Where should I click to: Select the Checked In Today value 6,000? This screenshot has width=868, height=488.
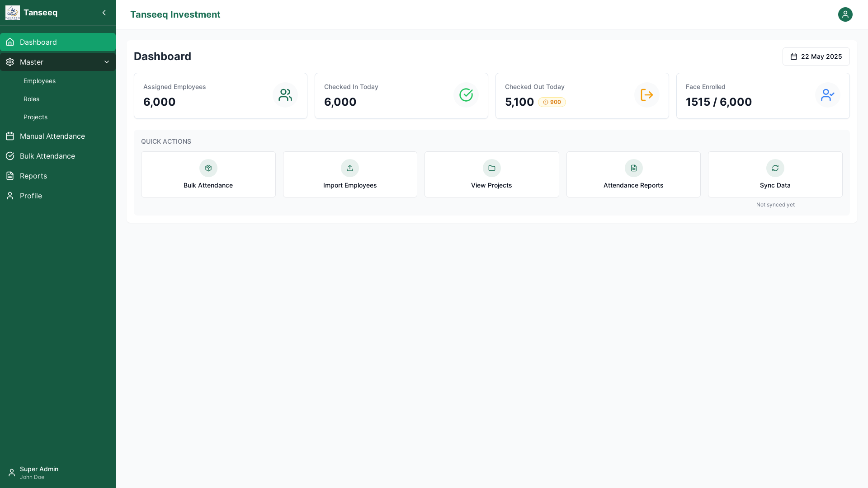tap(340, 102)
